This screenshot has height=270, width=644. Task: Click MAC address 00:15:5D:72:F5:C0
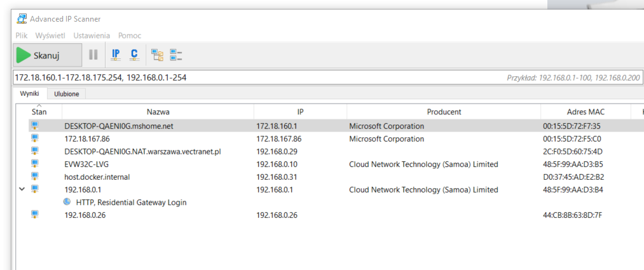[572, 139]
